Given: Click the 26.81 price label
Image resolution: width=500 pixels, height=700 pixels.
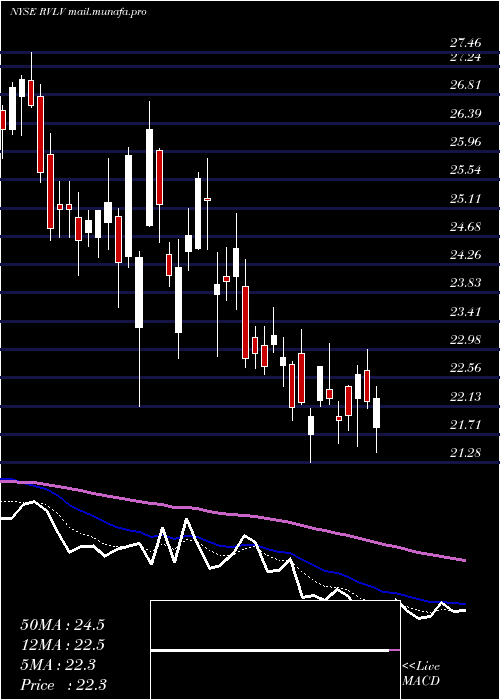Looking at the screenshot, I should click(x=466, y=85).
